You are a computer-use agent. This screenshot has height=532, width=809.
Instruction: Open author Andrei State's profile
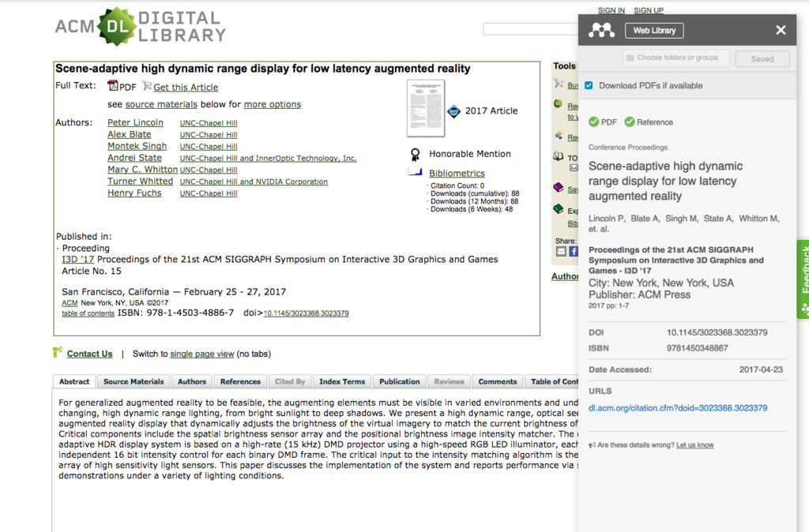point(134,158)
